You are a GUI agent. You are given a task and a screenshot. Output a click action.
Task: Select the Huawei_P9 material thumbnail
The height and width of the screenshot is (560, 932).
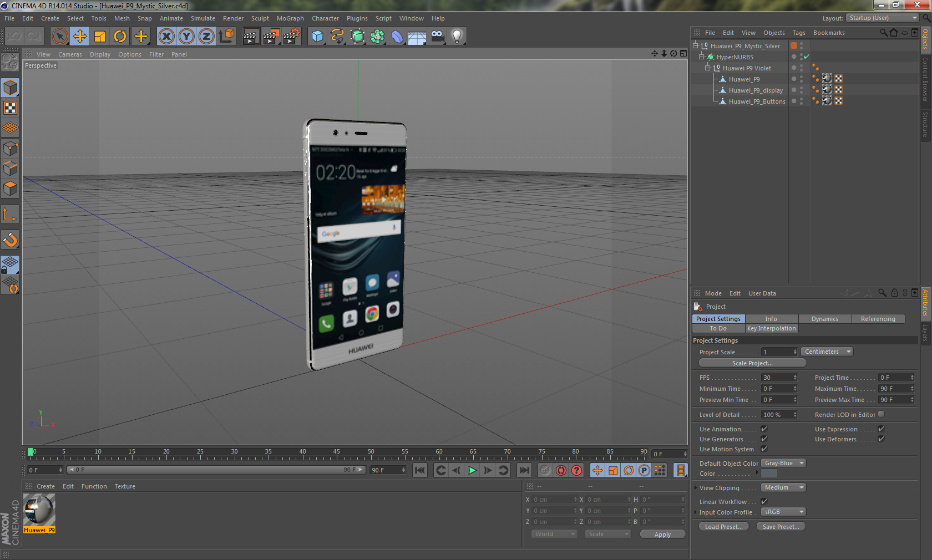click(x=39, y=510)
